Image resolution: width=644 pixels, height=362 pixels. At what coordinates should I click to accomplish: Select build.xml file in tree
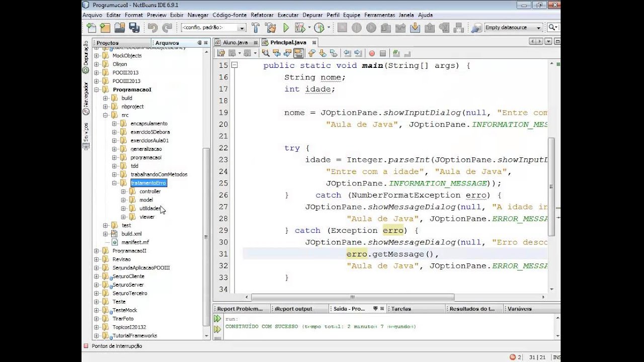[x=131, y=234]
